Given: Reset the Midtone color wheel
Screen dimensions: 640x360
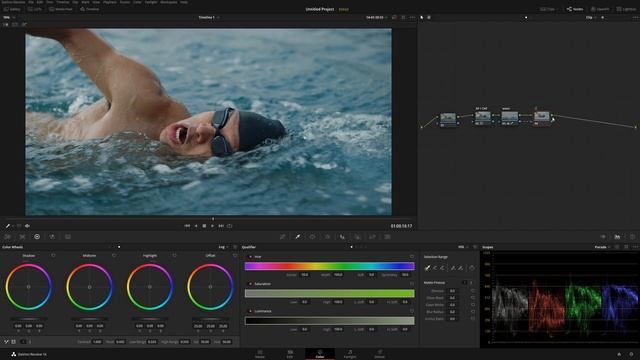Looking at the screenshot, I should (x=114, y=256).
